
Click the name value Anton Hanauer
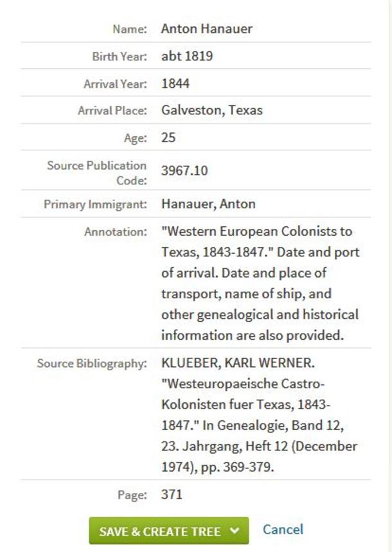[x=206, y=29]
